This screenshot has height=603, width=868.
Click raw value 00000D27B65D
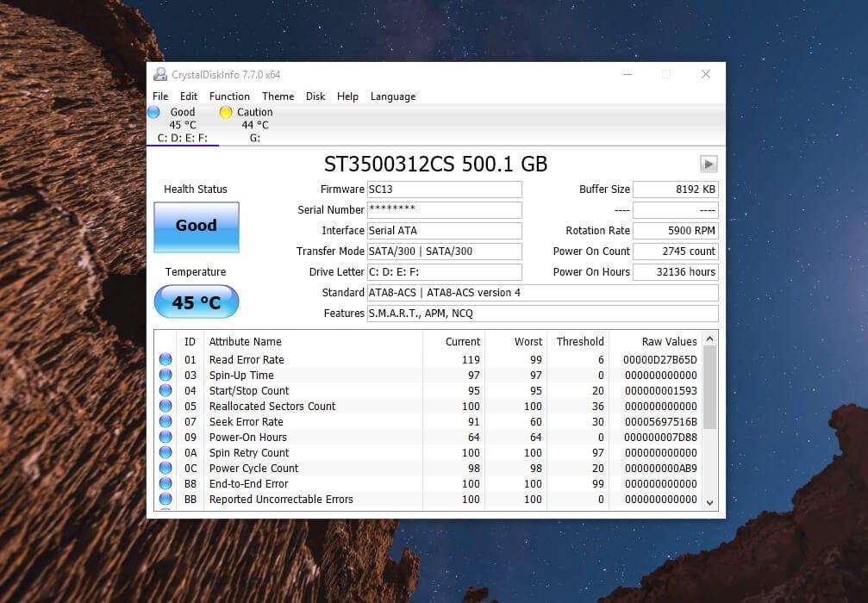pos(660,359)
